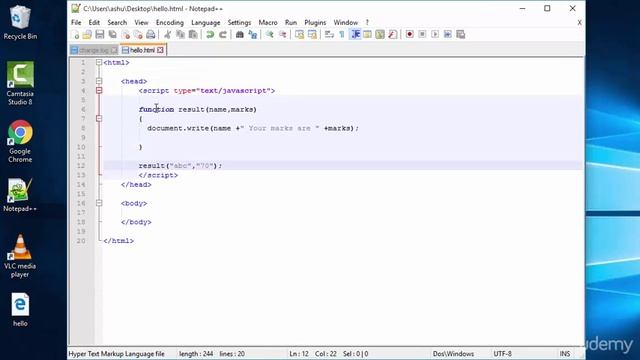Click the Recycle Bin desktop icon
The image size is (640, 360).
click(20, 22)
